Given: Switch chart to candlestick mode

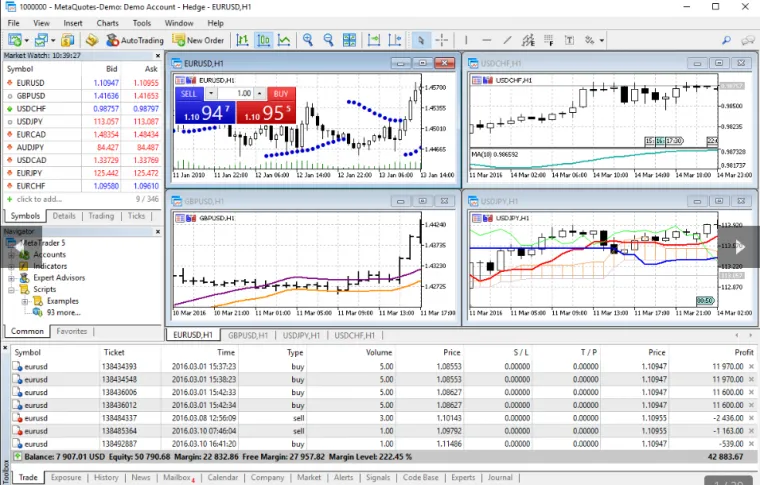Looking at the screenshot, I should [x=263, y=40].
